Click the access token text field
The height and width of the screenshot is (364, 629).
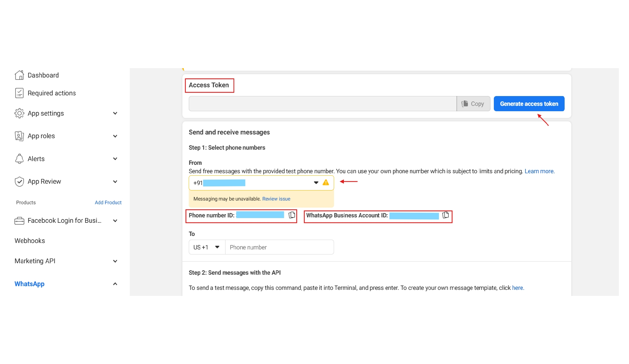pyautogui.click(x=323, y=104)
